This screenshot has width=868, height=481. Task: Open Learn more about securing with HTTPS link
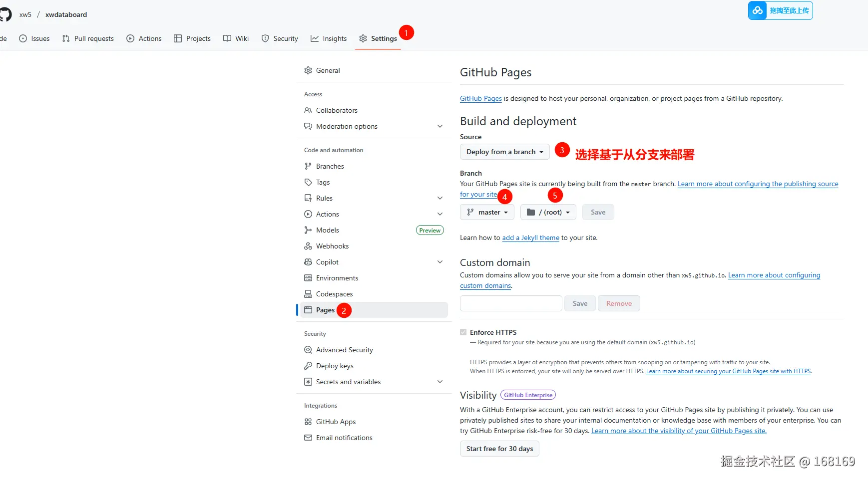tap(728, 371)
